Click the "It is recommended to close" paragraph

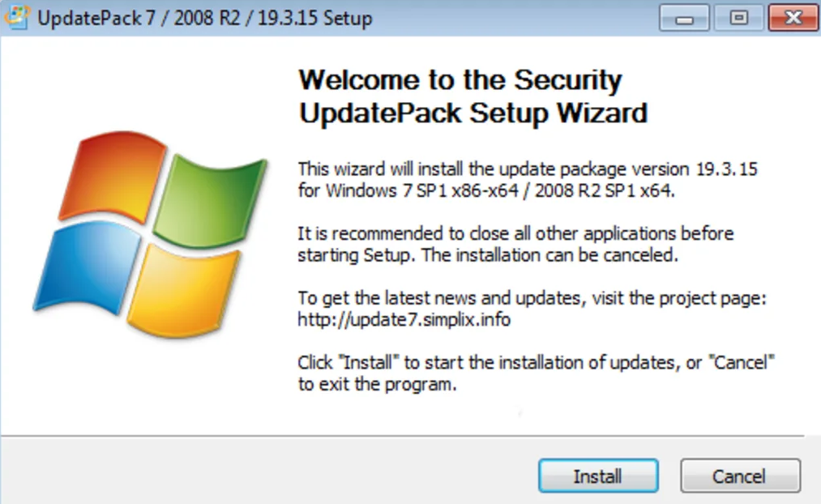coord(515,244)
